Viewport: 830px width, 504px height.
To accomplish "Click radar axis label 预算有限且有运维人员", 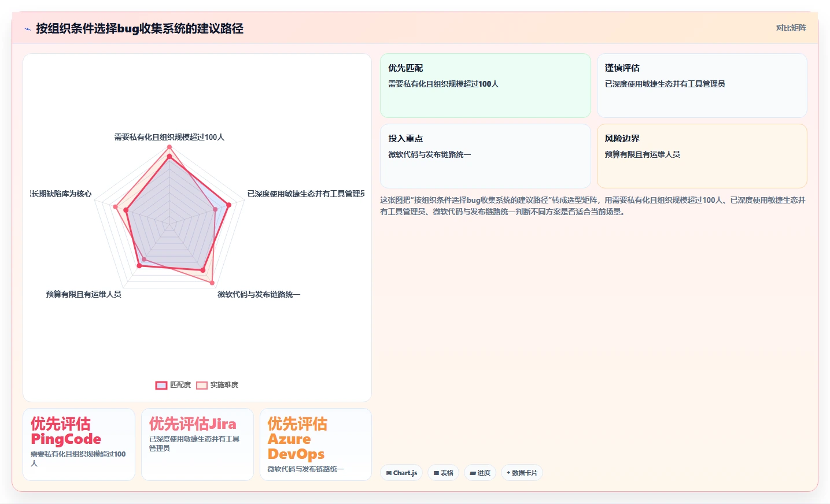I will point(84,294).
